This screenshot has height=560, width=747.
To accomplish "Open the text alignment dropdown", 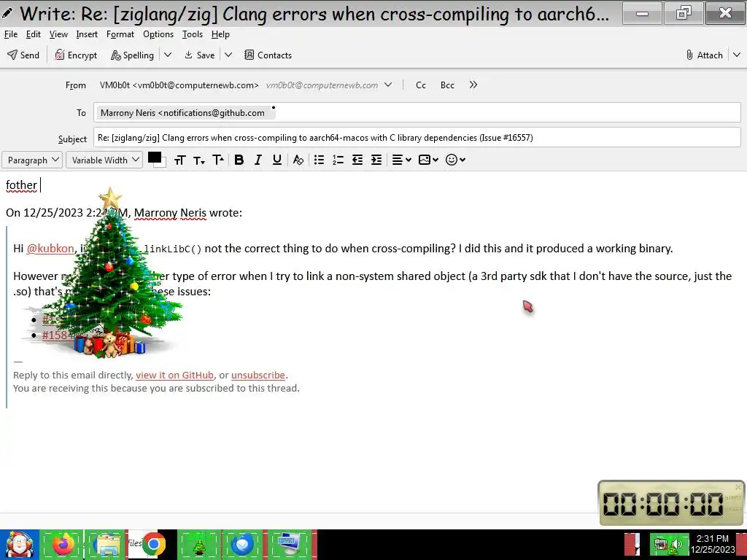I will pos(401,160).
